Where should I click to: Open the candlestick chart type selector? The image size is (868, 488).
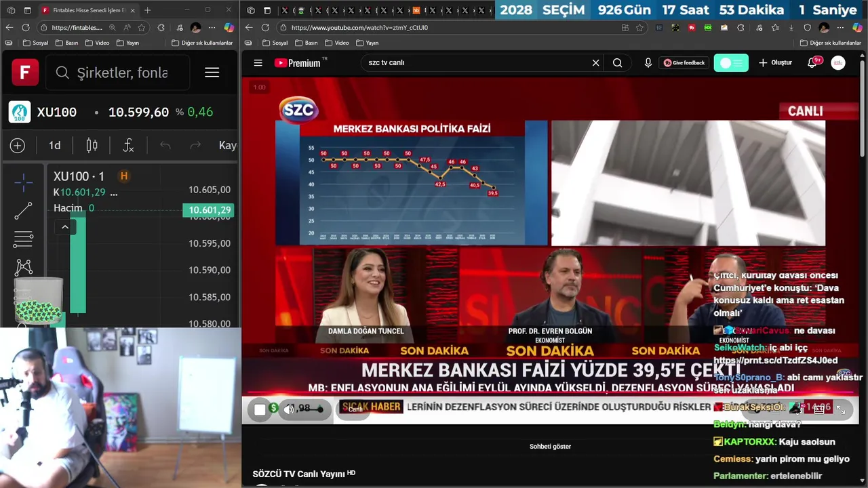point(92,146)
